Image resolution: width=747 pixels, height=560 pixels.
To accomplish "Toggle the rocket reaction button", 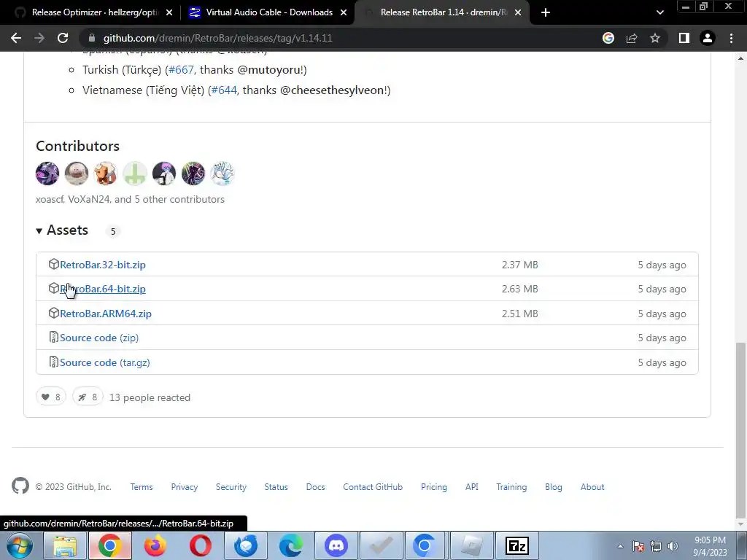I will coord(88,397).
